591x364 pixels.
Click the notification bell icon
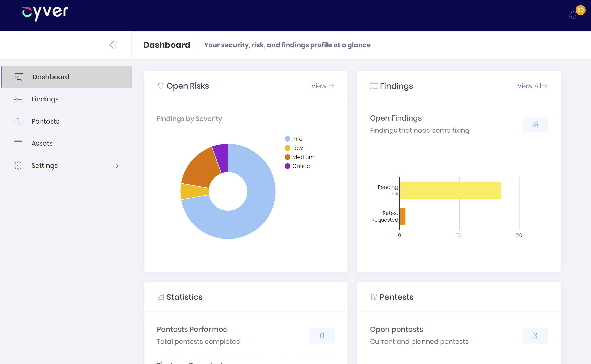pyautogui.click(x=572, y=15)
